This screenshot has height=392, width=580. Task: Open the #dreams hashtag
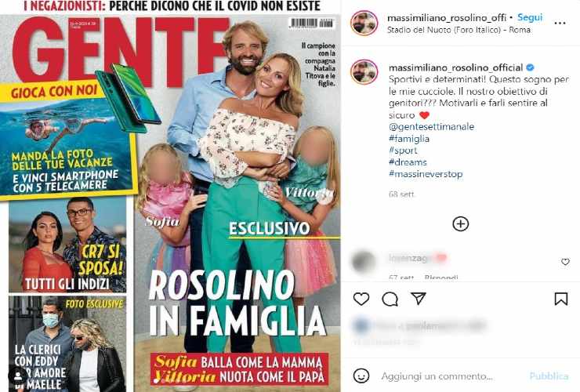pos(408,162)
